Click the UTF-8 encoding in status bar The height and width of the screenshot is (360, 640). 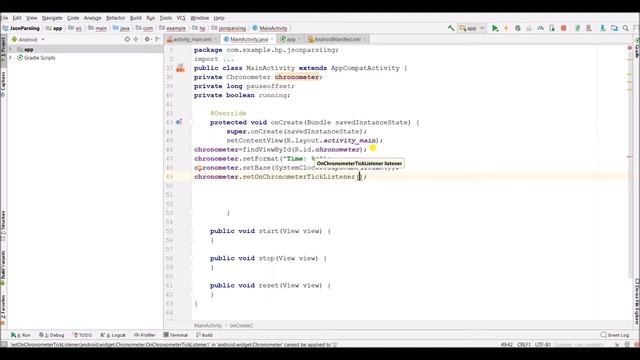[x=542, y=344]
